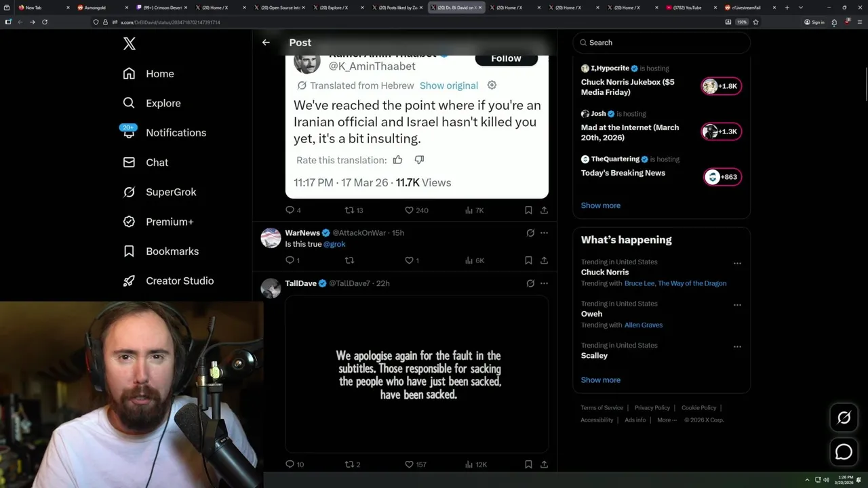Open floating Grok button
Image resolution: width=868 pixels, height=488 pixels.
[844, 418]
